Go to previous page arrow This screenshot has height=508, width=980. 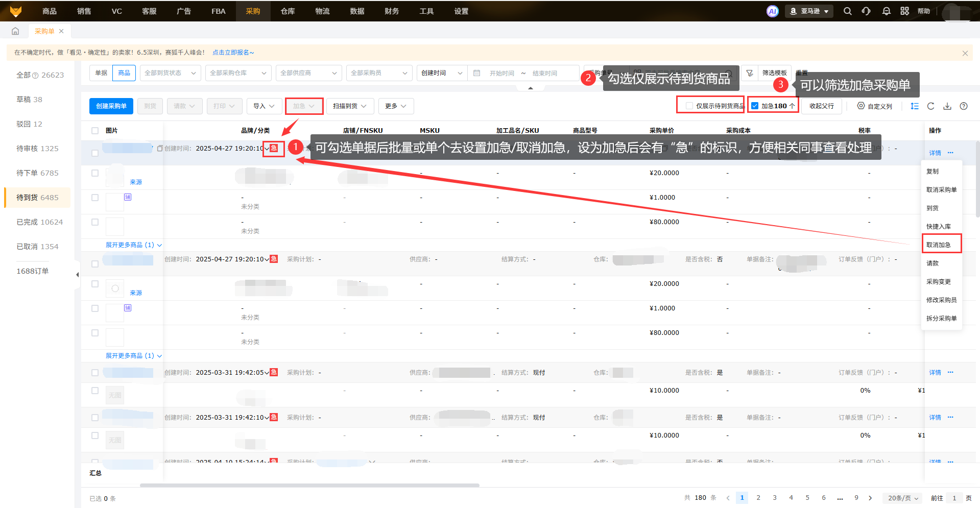tap(728, 498)
